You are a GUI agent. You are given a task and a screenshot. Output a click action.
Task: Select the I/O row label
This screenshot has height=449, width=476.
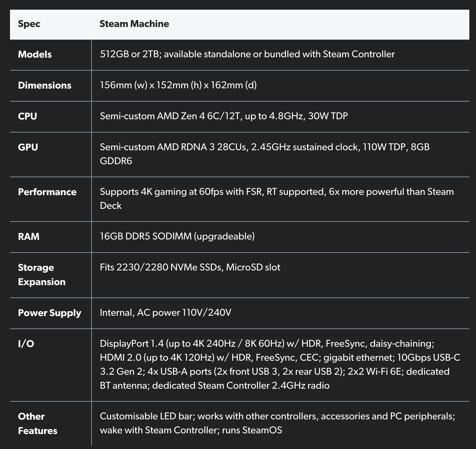(x=26, y=344)
